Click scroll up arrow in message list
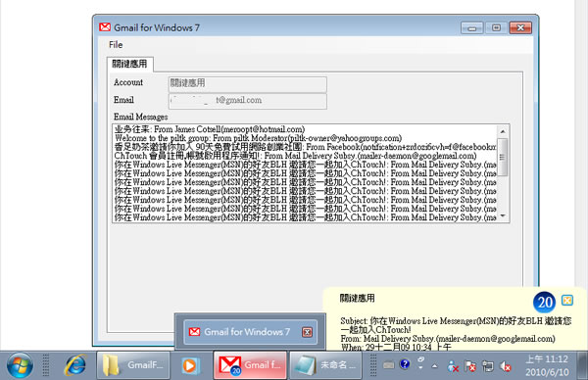This screenshot has width=588, height=380. pos(503,131)
